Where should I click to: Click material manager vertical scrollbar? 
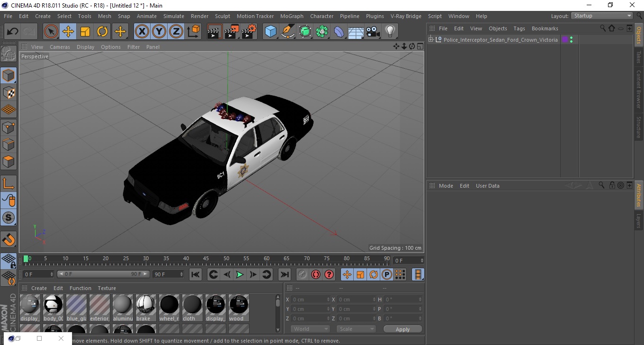coord(278,313)
